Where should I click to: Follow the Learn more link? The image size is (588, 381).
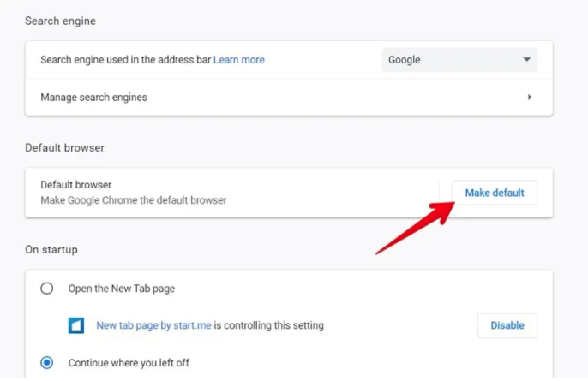point(239,60)
